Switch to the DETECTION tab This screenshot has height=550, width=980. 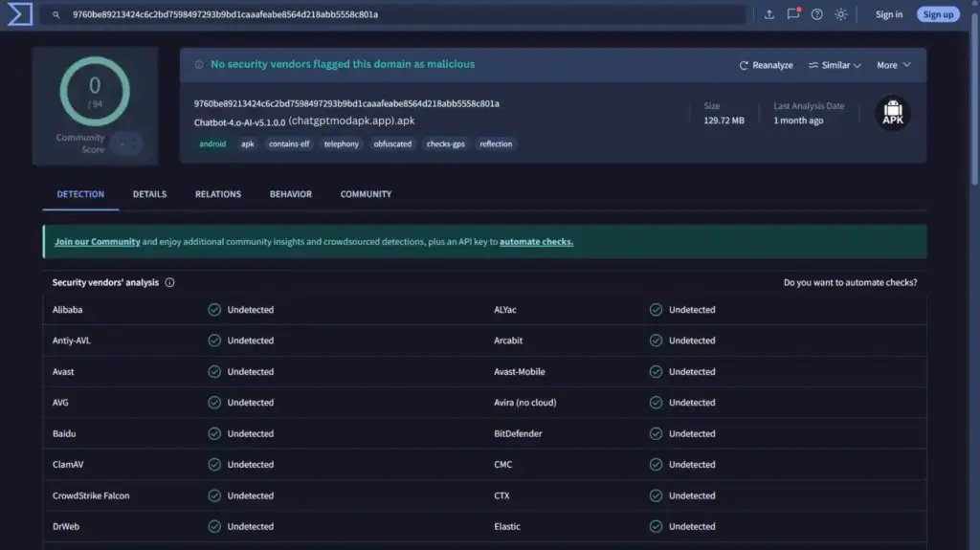point(80,194)
